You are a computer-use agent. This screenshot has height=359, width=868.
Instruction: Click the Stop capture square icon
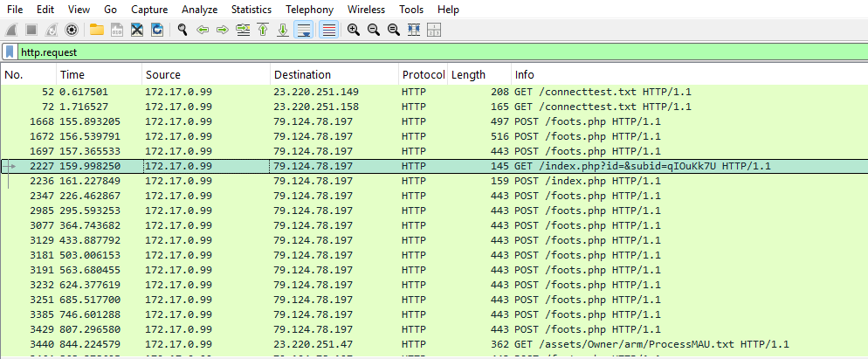pos(31,30)
